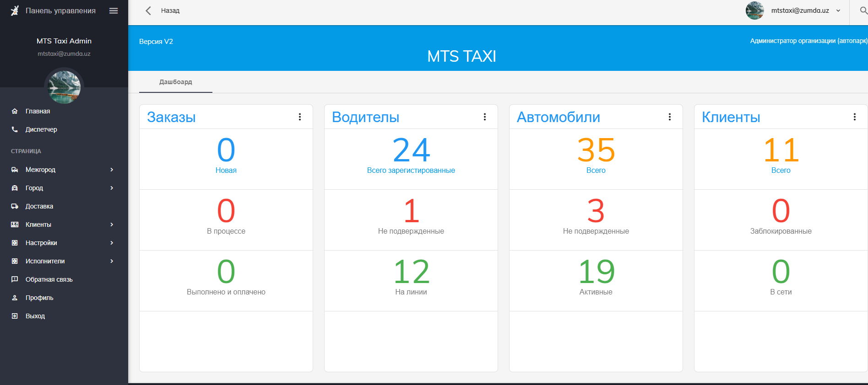Click Выход to log out

point(35,316)
